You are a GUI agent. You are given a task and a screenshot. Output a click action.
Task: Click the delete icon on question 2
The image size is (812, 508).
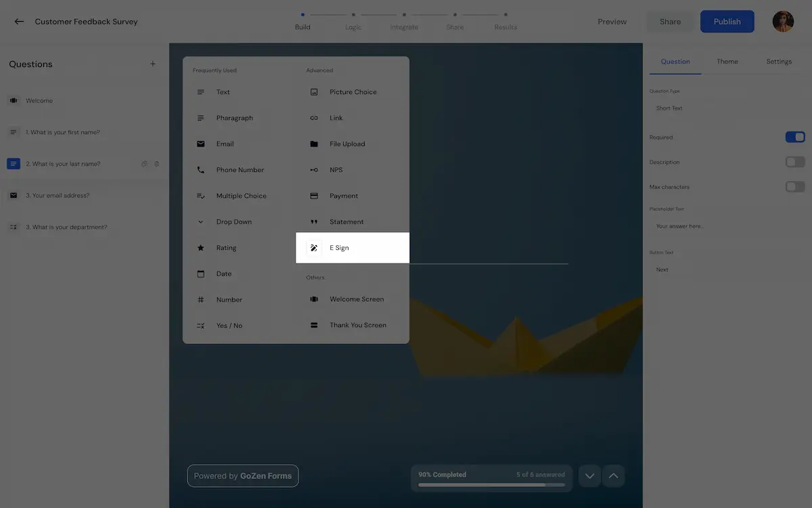pyautogui.click(x=156, y=163)
